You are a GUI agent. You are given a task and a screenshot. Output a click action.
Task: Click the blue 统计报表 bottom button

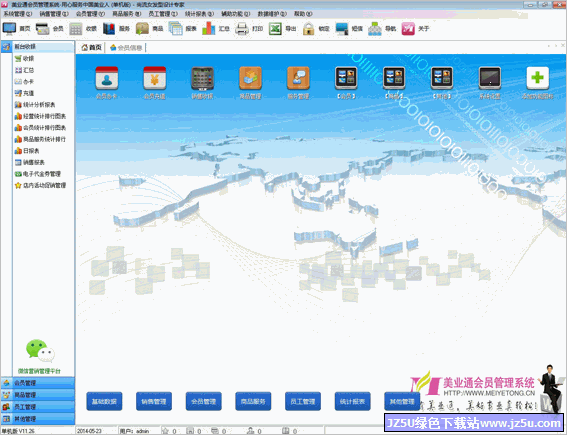click(353, 401)
